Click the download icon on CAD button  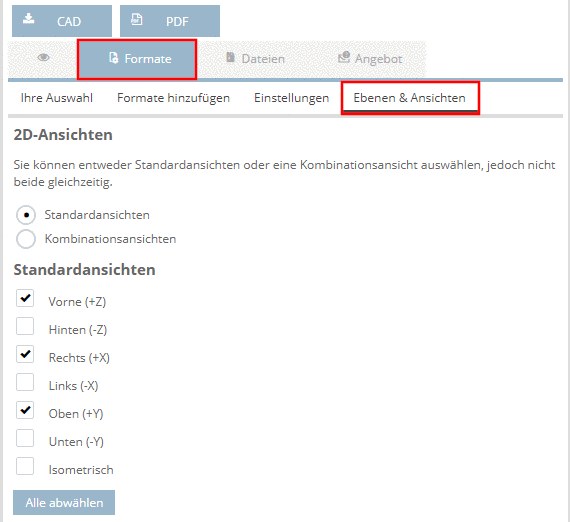[x=29, y=19]
